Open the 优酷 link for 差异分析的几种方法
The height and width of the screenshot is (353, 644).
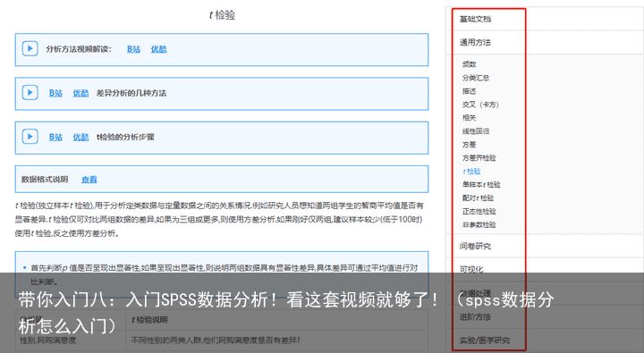80,93
